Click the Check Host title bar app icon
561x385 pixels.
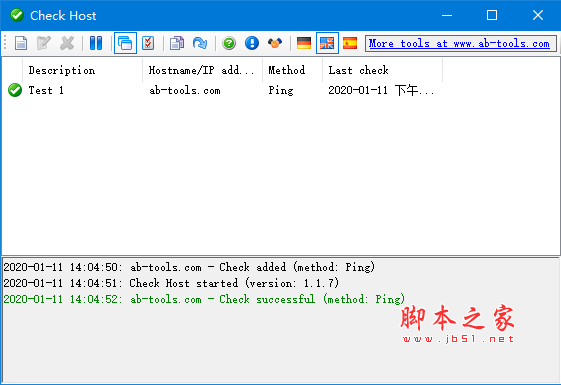pyautogui.click(x=17, y=15)
